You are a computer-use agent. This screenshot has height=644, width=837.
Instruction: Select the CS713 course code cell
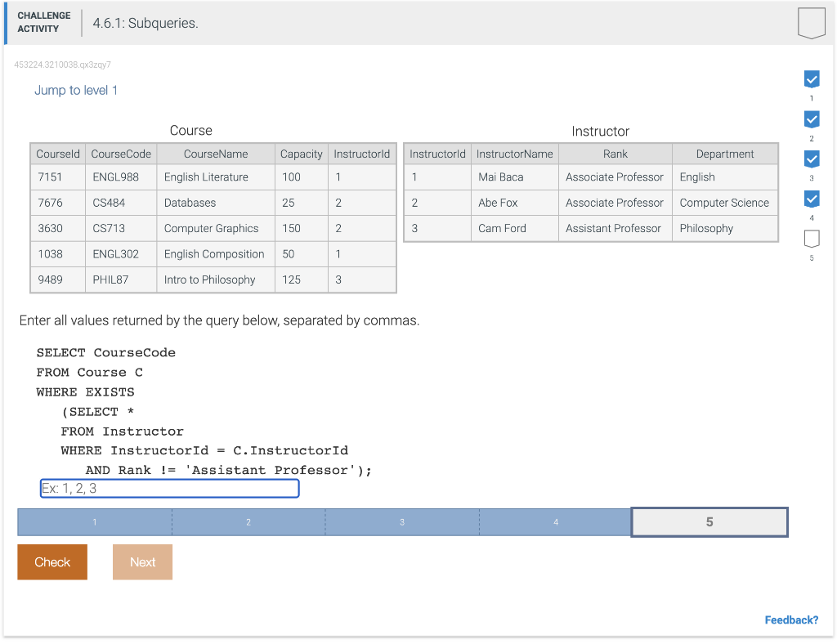(x=121, y=228)
